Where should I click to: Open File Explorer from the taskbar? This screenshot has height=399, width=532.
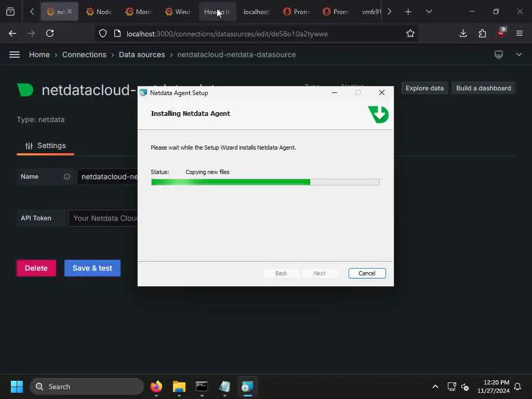(179, 387)
